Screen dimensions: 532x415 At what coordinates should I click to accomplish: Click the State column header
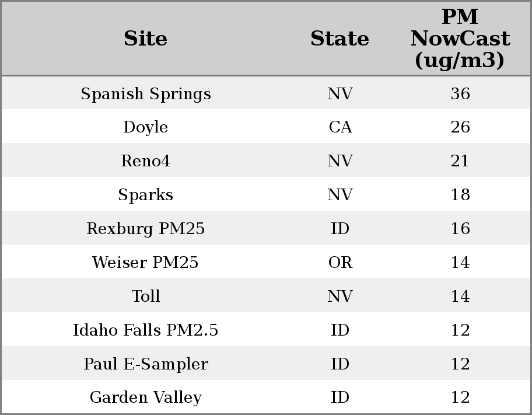[x=339, y=39]
